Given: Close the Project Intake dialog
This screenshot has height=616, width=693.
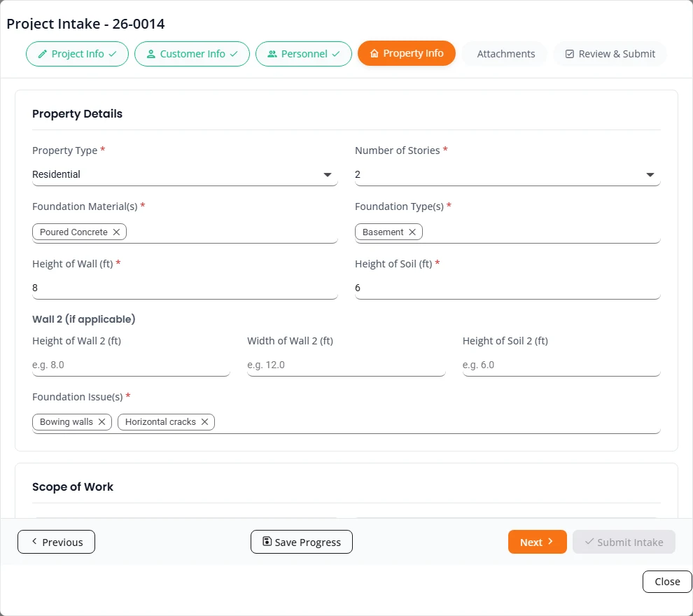Looking at the screenshot, I should point(667,582).
